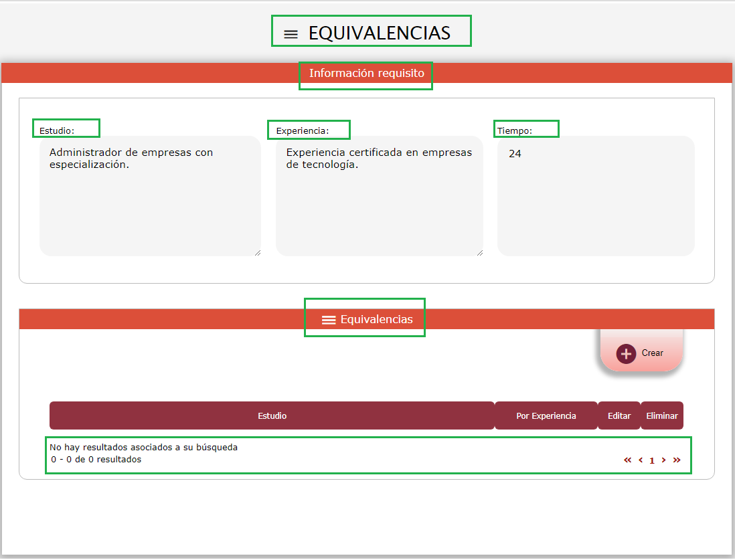Click the Estudio text area resize handle
Image resolution: width=735 pixels, height=560 pixels.
pyautogui.click(x=258, y=253)
